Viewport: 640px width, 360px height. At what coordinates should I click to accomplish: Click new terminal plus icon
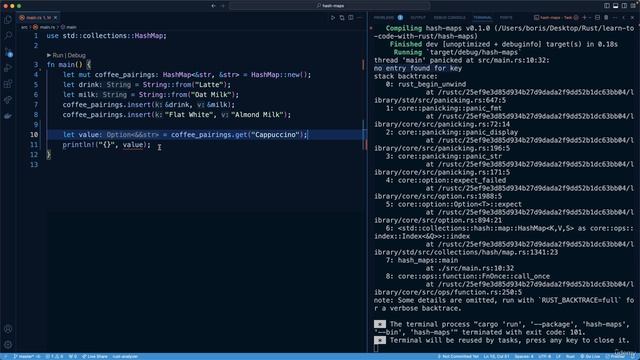coord(584,18)
